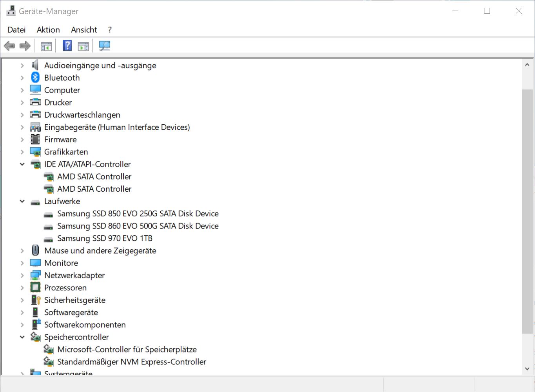
Task: Click the Grafikkarten display adapter icon
Action: pyautogui.click(x=35, y=152)
